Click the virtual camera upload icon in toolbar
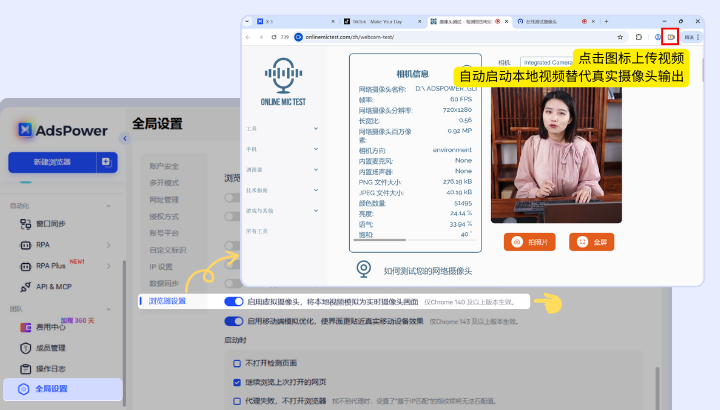Viewport: 720px width, 410px height. tap(670, 37)
